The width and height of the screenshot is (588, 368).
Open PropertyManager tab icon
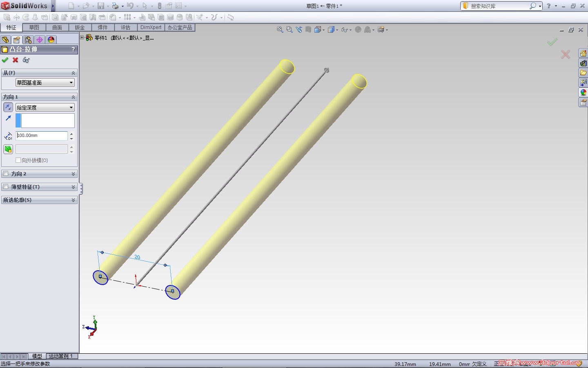click(x=16, y=40)
